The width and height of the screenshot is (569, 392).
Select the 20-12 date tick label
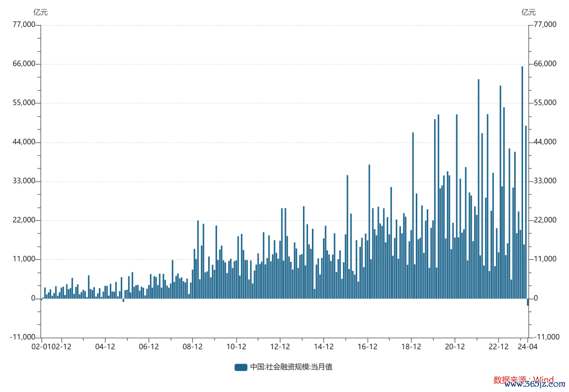tap(455, 347)
